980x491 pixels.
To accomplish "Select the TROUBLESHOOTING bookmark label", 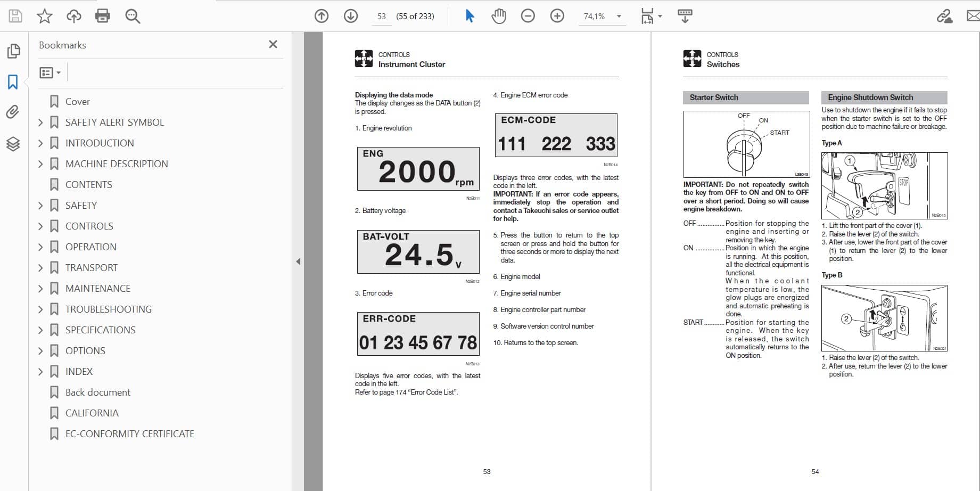I will [x=109, y=309].
